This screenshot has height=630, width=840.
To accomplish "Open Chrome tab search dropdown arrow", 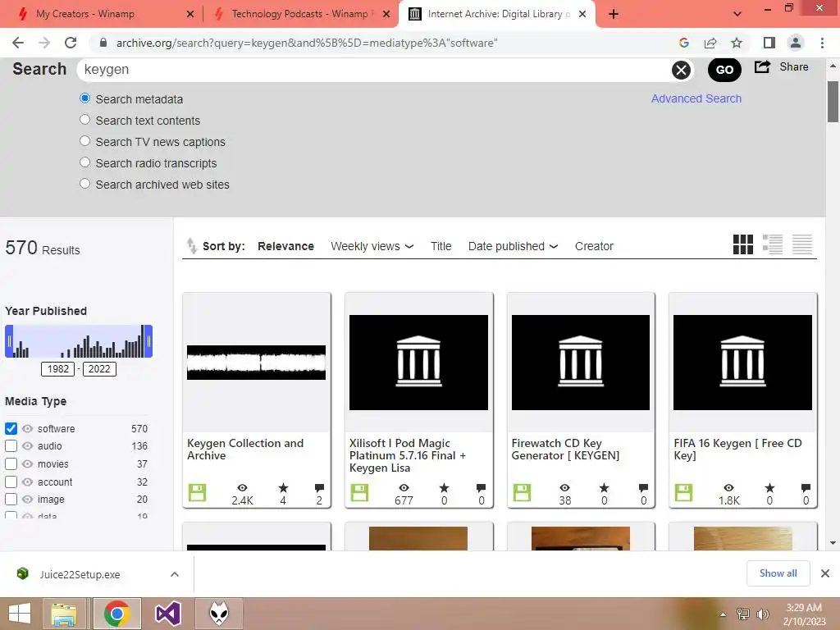I will click(x=737, y=14).
